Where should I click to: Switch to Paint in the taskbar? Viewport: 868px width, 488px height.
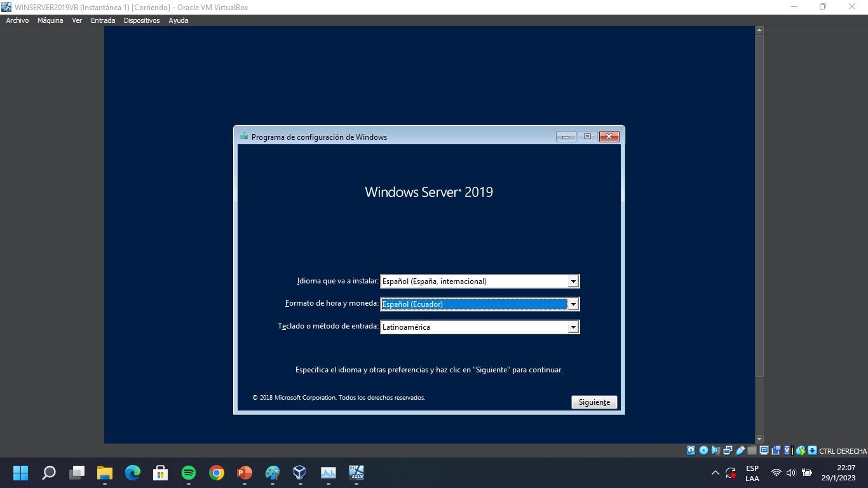pyautogui.click(x=273, y=473)
